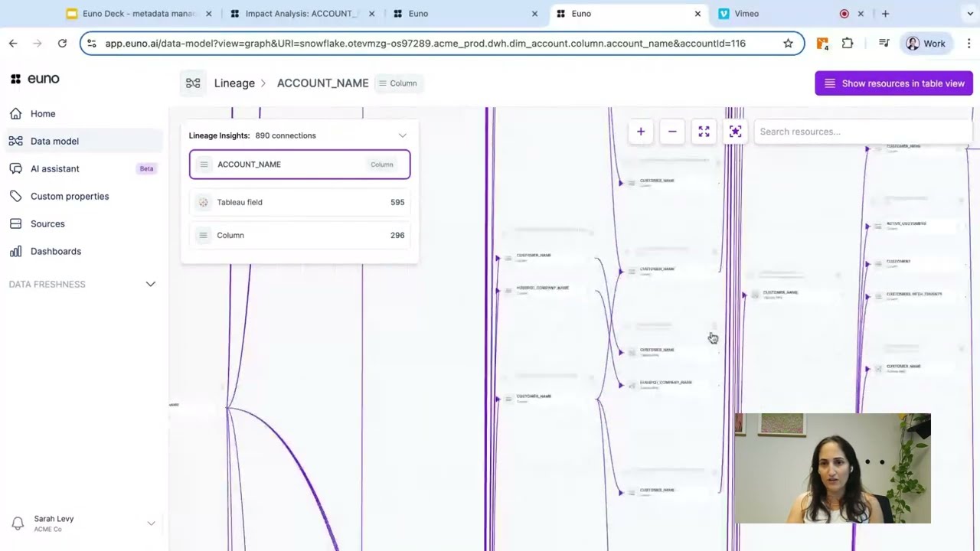Click the browser back arrow
Screen dimensions: 980x551
coord(13,44)
